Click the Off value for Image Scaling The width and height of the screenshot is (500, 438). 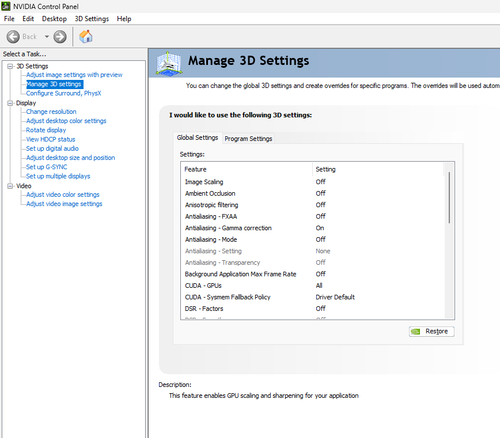(x=321, y=182)
